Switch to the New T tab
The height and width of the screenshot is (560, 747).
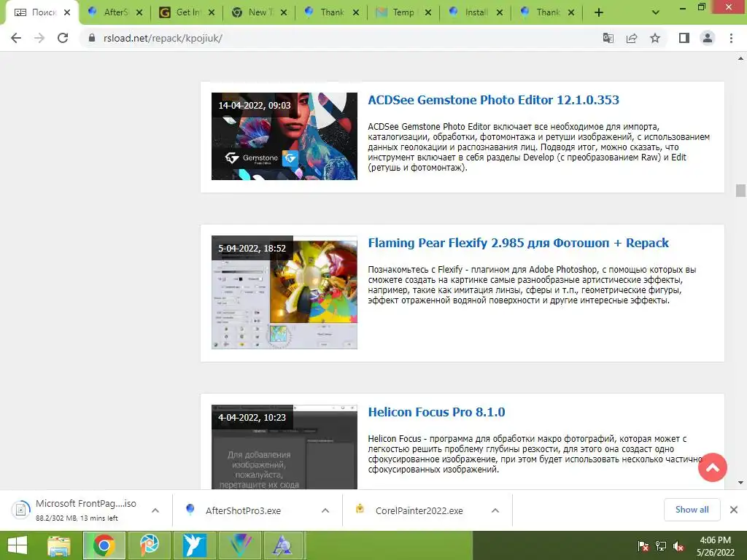[x=259, y=12]
